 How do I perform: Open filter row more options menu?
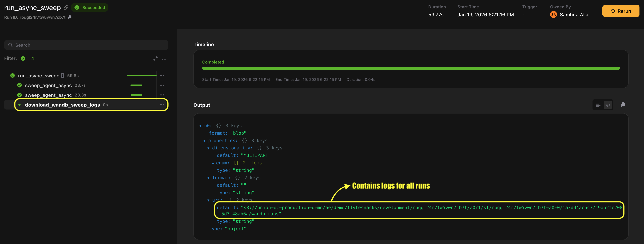pos(164,60)
